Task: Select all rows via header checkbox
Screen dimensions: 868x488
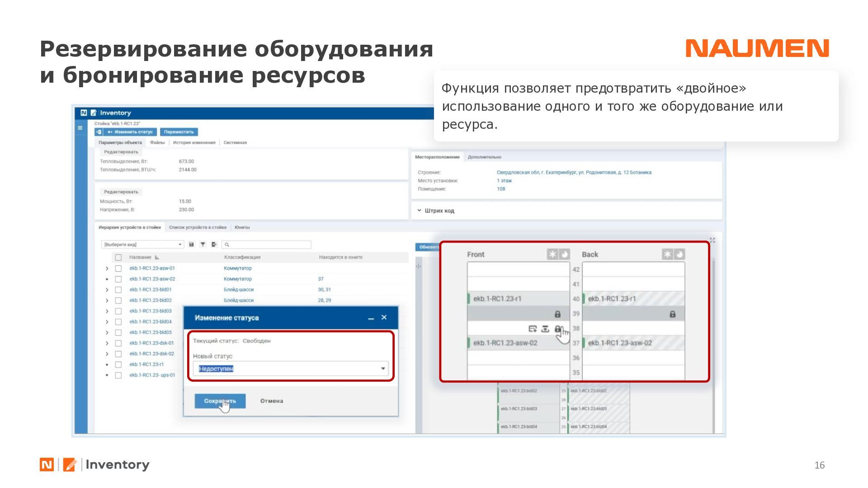Action: [x=118, y=258]
